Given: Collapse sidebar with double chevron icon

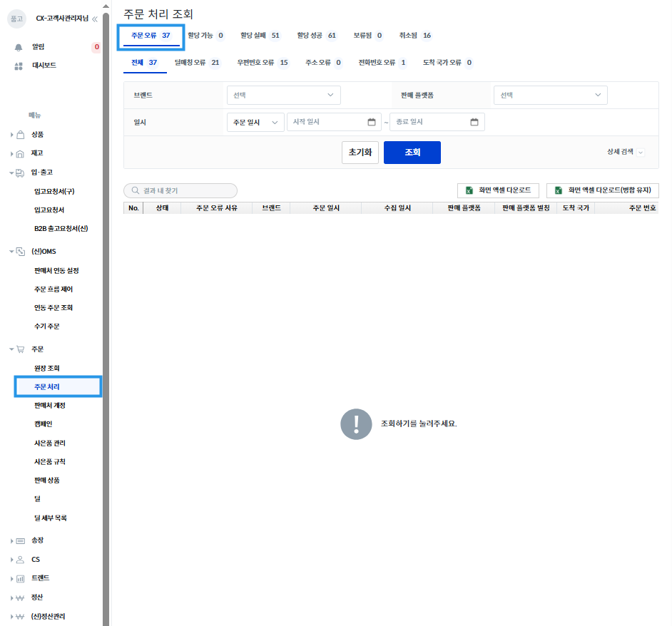Looking at the screenshot, I should [x=95, y=19].
